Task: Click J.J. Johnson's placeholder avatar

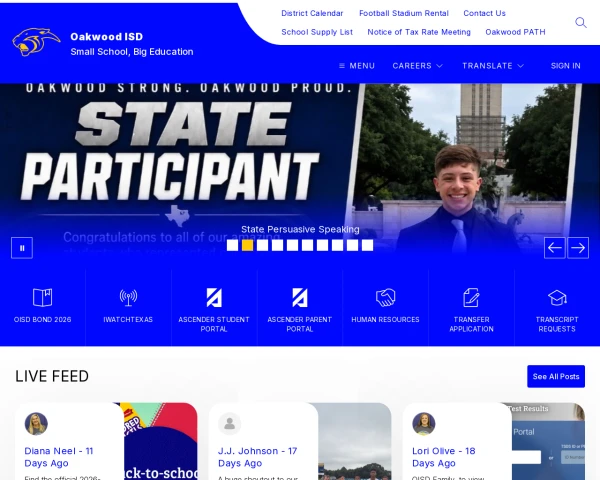Action: click(x=230, y=424)
